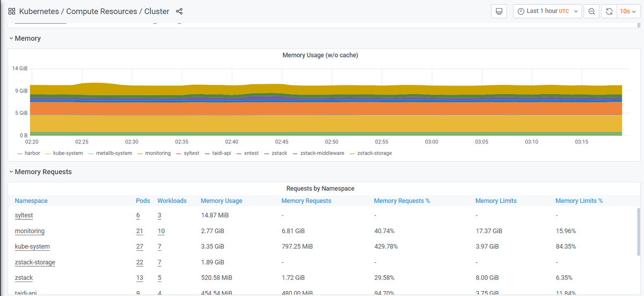The image size is (644, 296).
Task: Open the syltest namespace link
Action: (x=24, y=215)
